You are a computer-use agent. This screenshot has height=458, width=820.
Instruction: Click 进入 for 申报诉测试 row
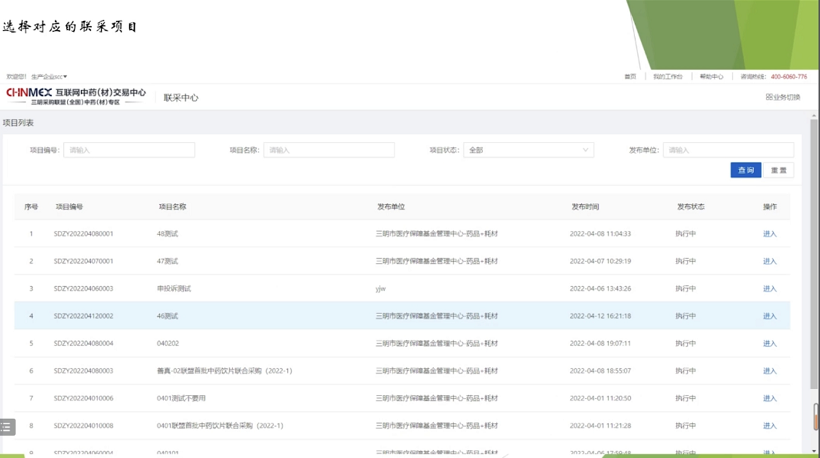[769, 289]
